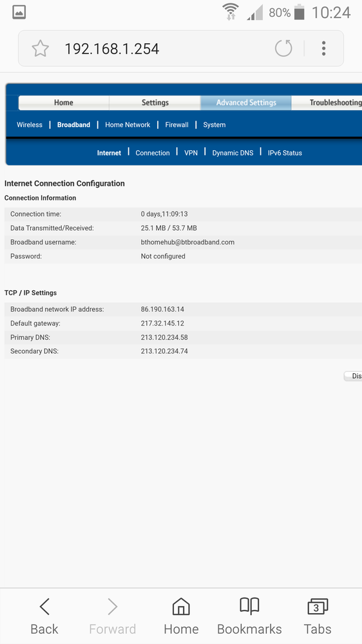Open the Dynamic DNS page
The image size is (362, 644).
pos(233,153)
